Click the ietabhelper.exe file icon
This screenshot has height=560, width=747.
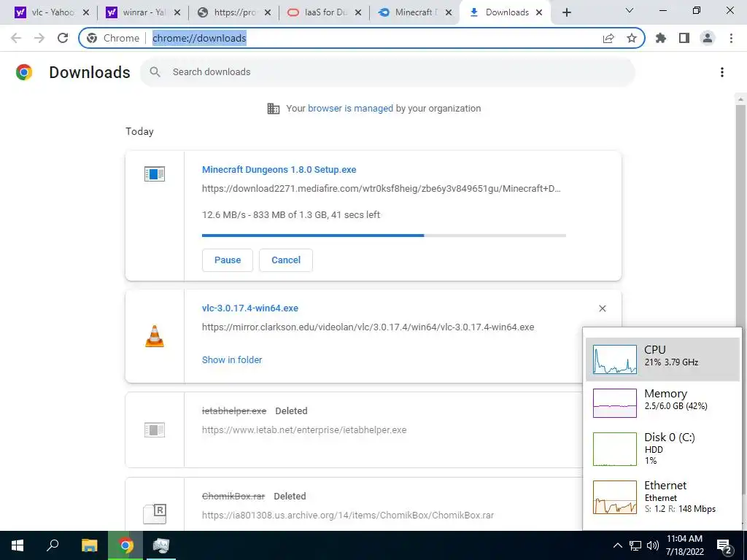point(155,430)
